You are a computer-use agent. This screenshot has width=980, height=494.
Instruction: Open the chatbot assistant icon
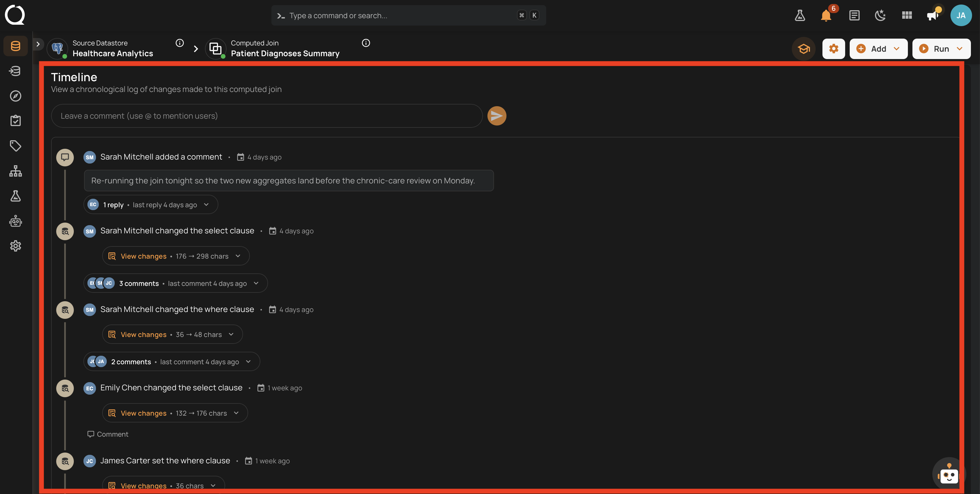tap(948, 475)
